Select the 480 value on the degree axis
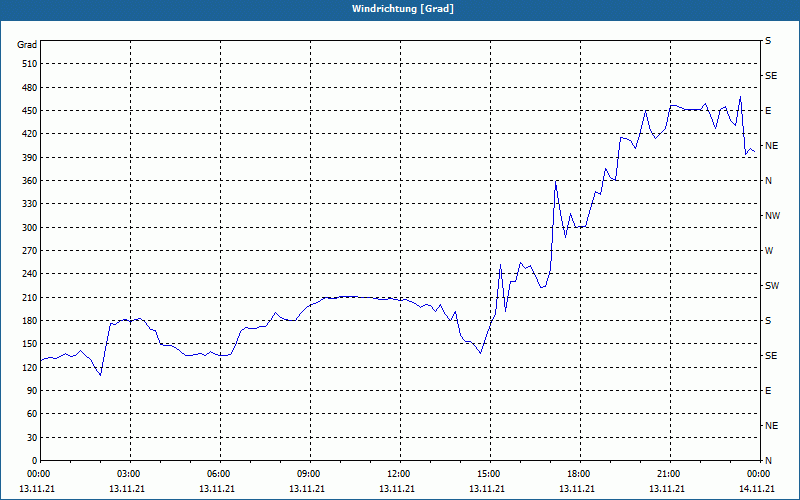This screenshot has height=500, width=800. coord(30,88)
